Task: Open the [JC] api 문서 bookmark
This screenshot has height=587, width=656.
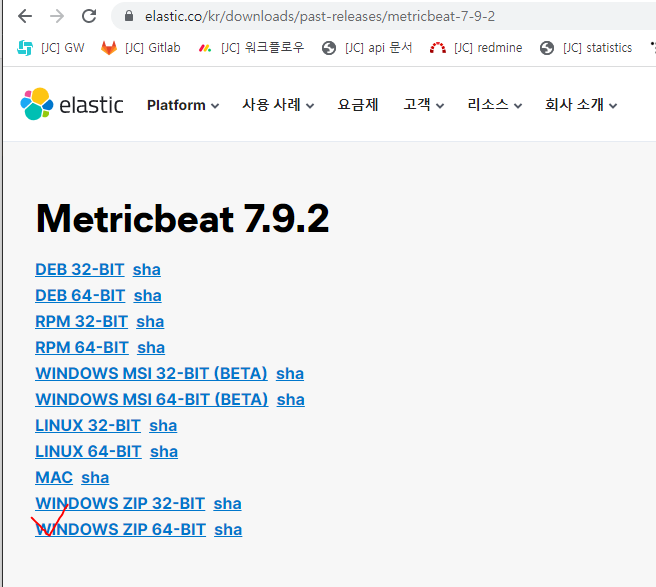Action: coord(367,48)
